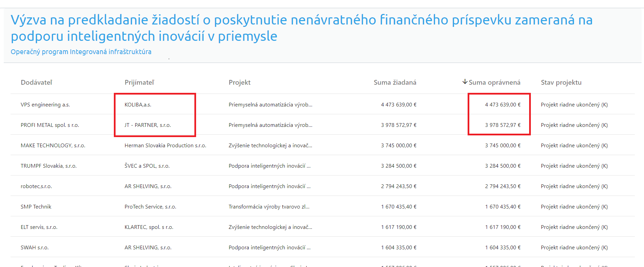Click recipient KOLIBA,a.s.
The image size is (644, 267).
tap(138, 105)
